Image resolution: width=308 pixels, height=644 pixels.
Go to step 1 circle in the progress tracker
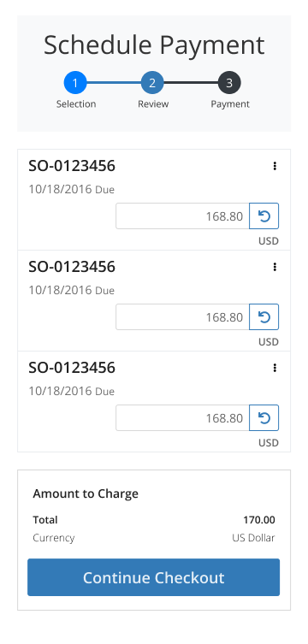click(x=75, y=83)
